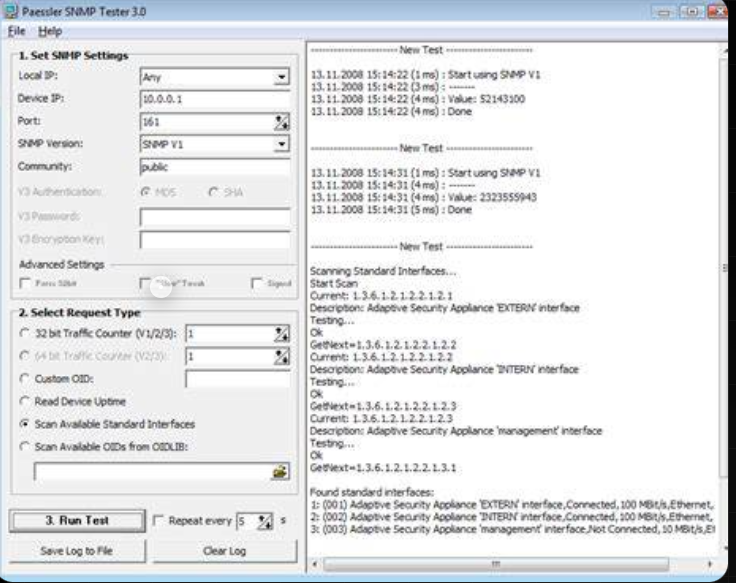Adjust the Port spinner arrows
The height and width of the screenshot is (583, 736).
pos(282,122)
